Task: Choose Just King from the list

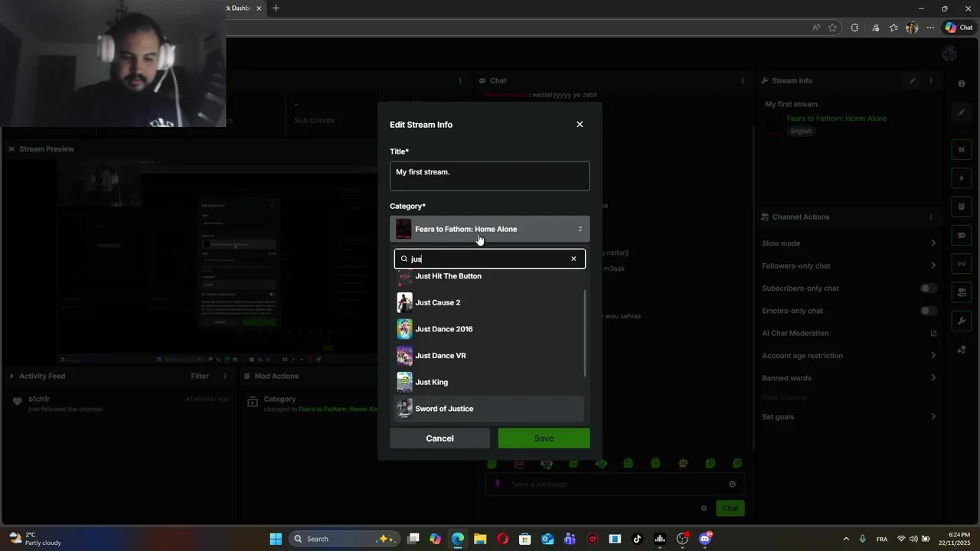Action: [489, 382]
